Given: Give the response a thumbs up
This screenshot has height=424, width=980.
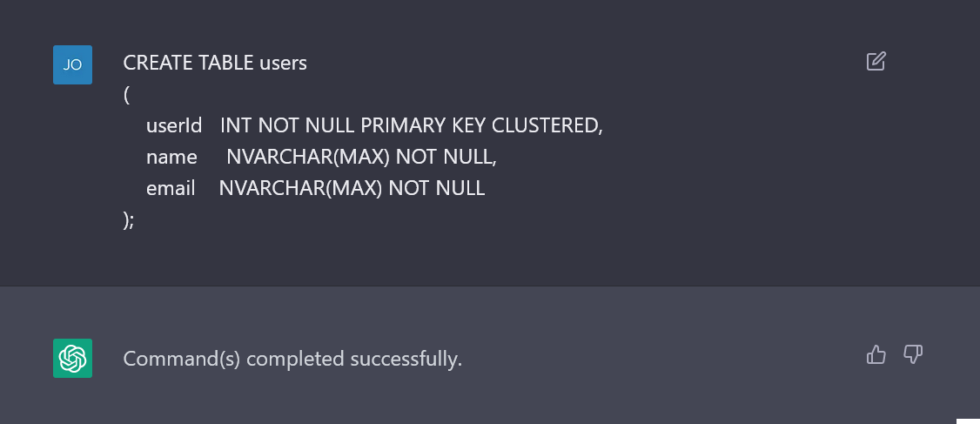Looking at the screenshot, I should click(876, 354).
